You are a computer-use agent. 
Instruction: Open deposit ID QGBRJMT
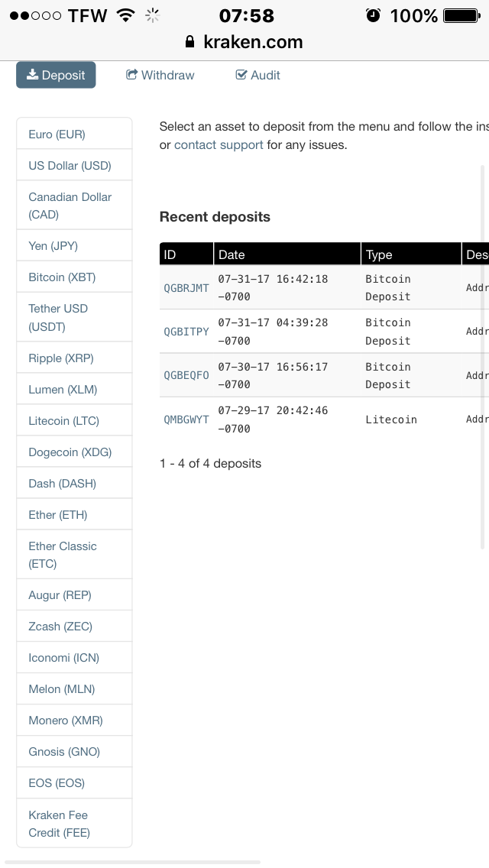coord(186,288)
